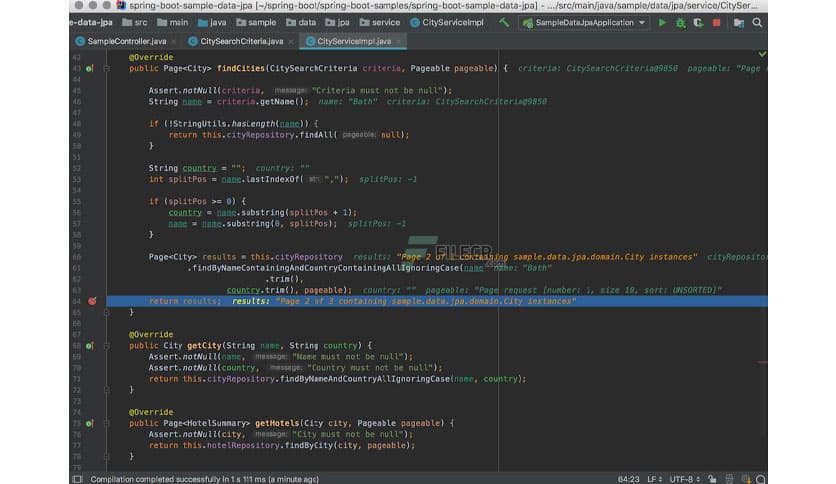
Task: Change line separator LF in status bar
Action: coord(655,479)
